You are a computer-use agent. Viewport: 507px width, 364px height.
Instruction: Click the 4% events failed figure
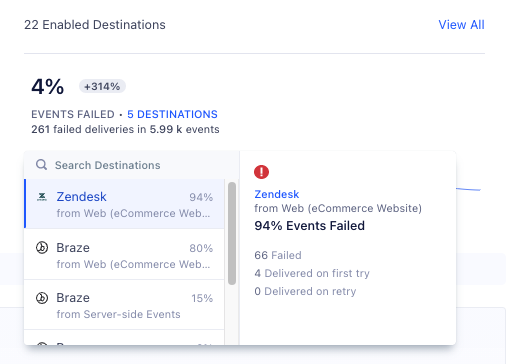pos(48,87)
